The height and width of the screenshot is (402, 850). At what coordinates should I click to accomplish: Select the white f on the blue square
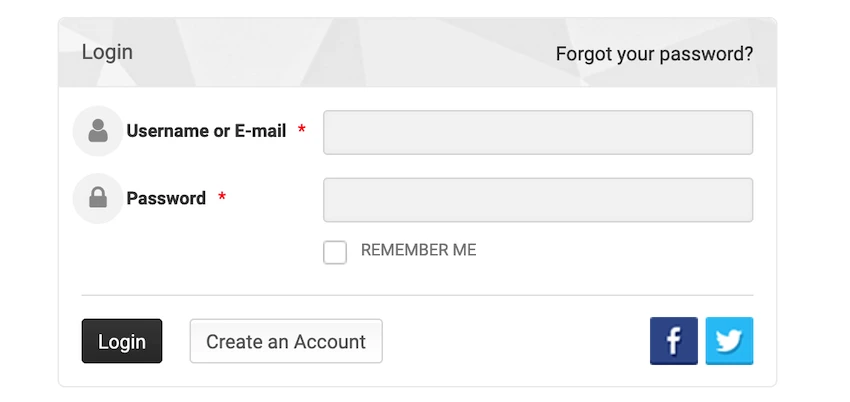pyautogui.click(x=674, y=342)
